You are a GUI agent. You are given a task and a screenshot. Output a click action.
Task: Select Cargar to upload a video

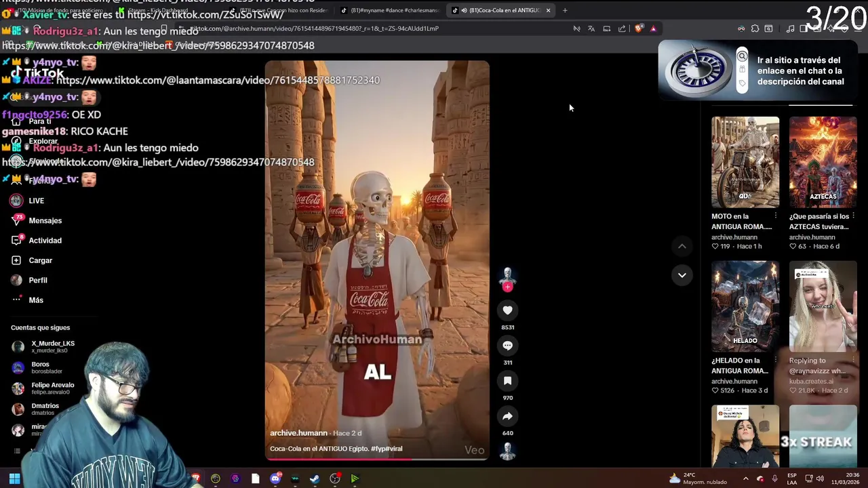pos(32,260)
